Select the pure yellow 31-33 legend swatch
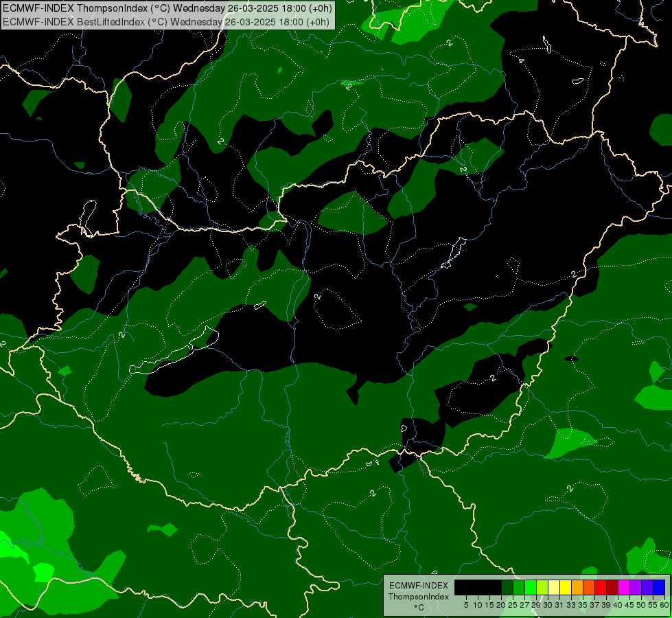 coord(566,587)
